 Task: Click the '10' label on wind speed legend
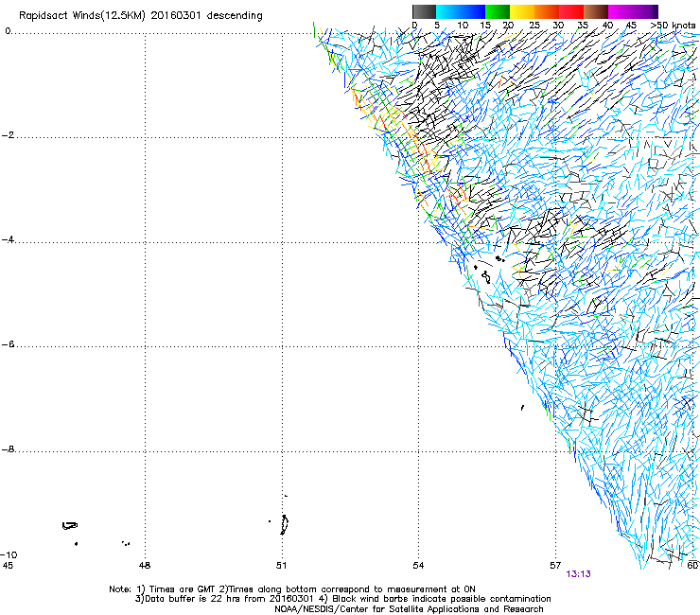[463, 26]
